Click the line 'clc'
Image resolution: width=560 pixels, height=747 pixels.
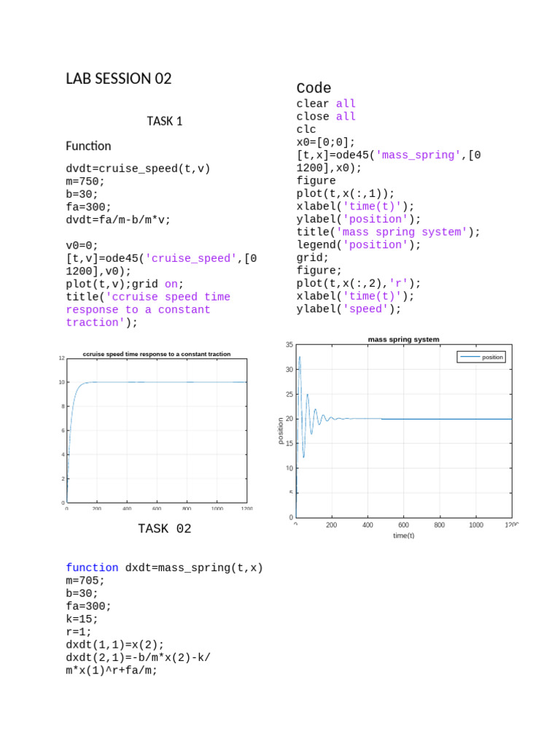click(306, 130)
